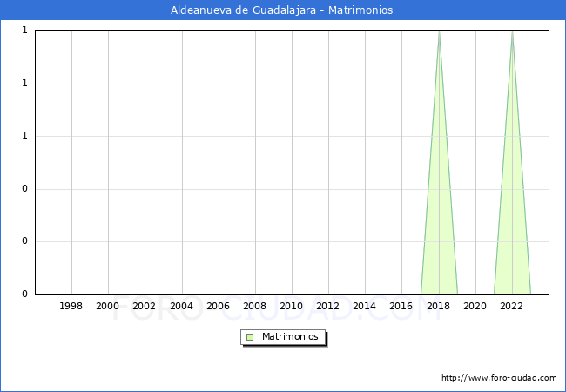Click the 1998 x-axis label
The width and height of the screenshot is (566, 392).
click(71, 306)
